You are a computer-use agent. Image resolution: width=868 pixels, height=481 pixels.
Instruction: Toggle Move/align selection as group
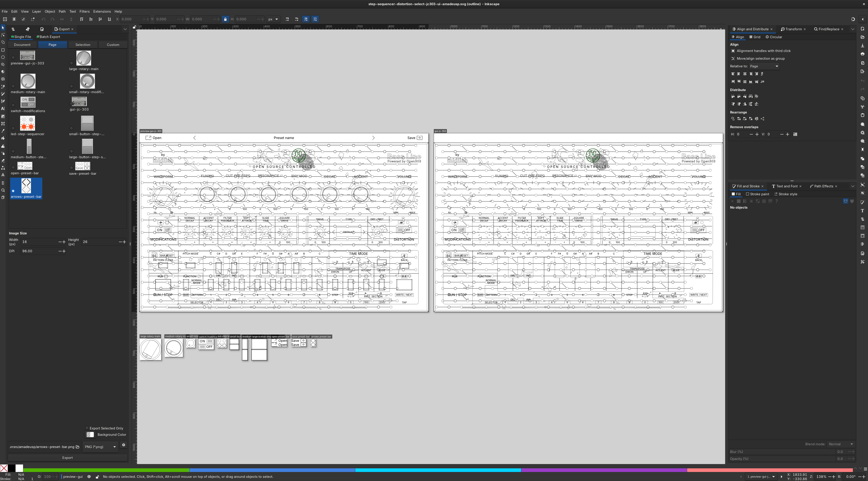coord(733,58)
